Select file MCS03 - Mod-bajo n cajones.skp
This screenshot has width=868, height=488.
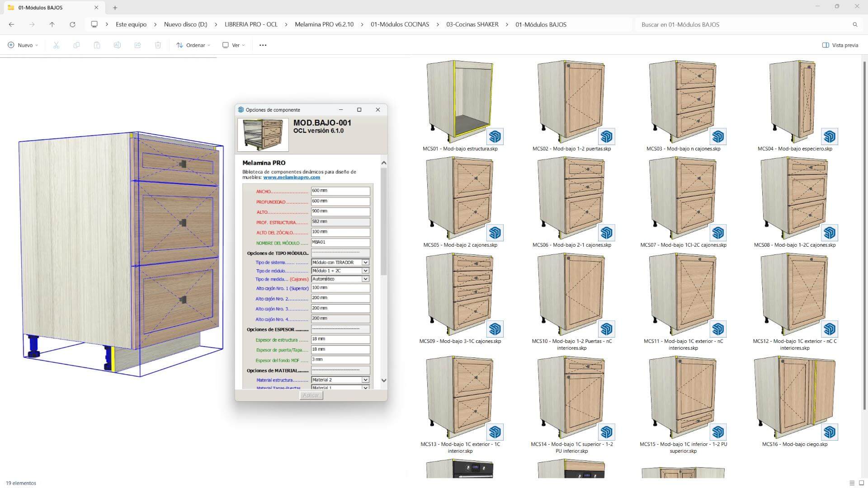coord(683,106)
